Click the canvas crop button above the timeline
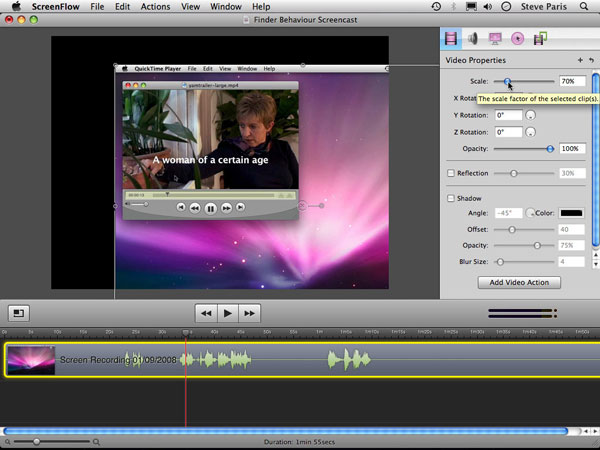Viewport: 600px width, 450px height. point(18,313)
